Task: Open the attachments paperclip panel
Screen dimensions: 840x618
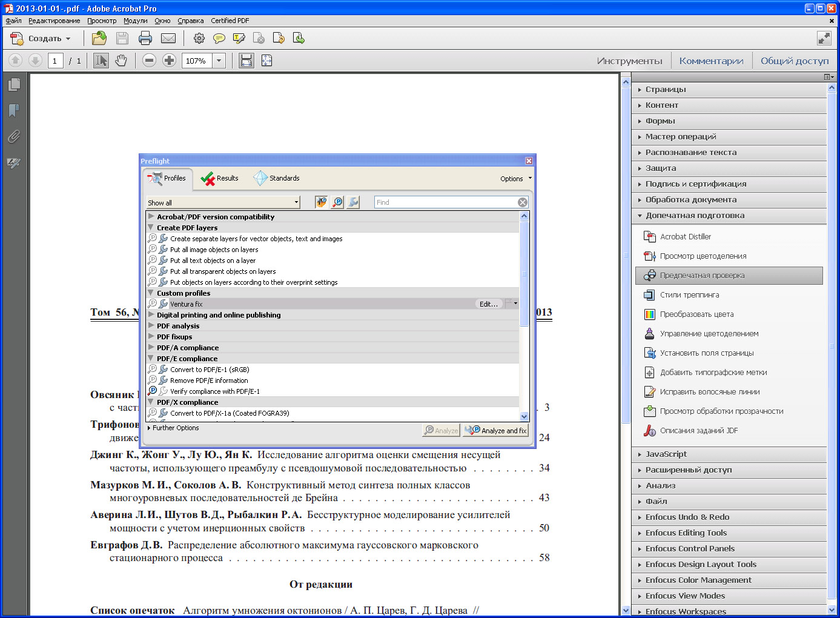Action: 13,136
